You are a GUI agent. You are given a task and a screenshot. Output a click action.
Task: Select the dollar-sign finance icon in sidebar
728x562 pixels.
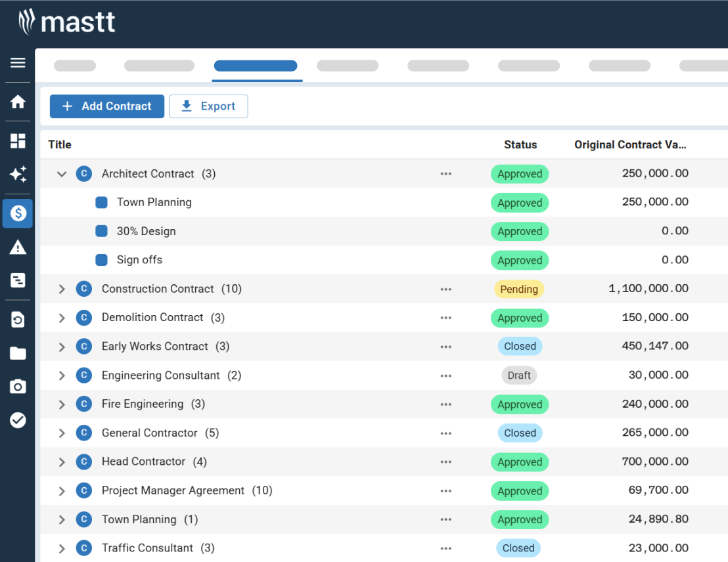(18, 213)
